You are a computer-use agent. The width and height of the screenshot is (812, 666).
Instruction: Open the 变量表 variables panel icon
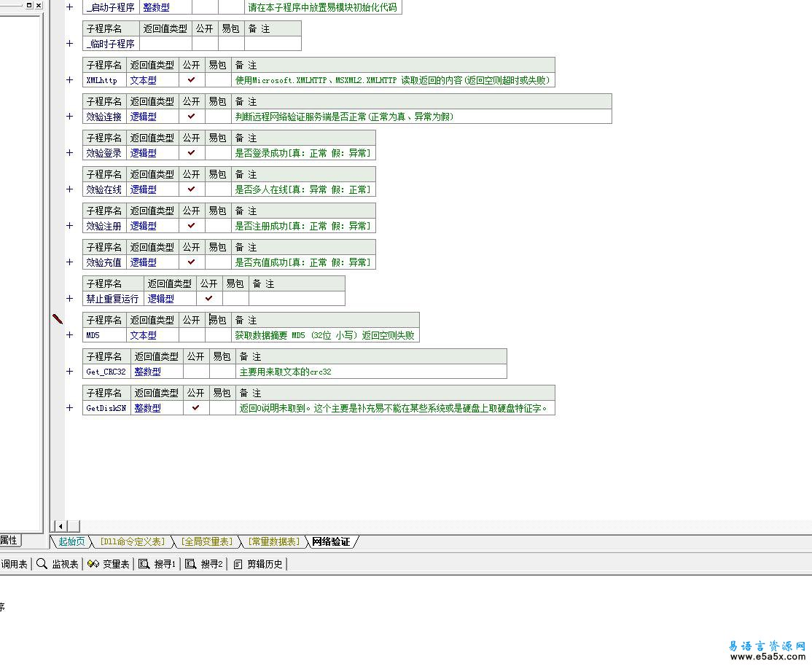93,564
